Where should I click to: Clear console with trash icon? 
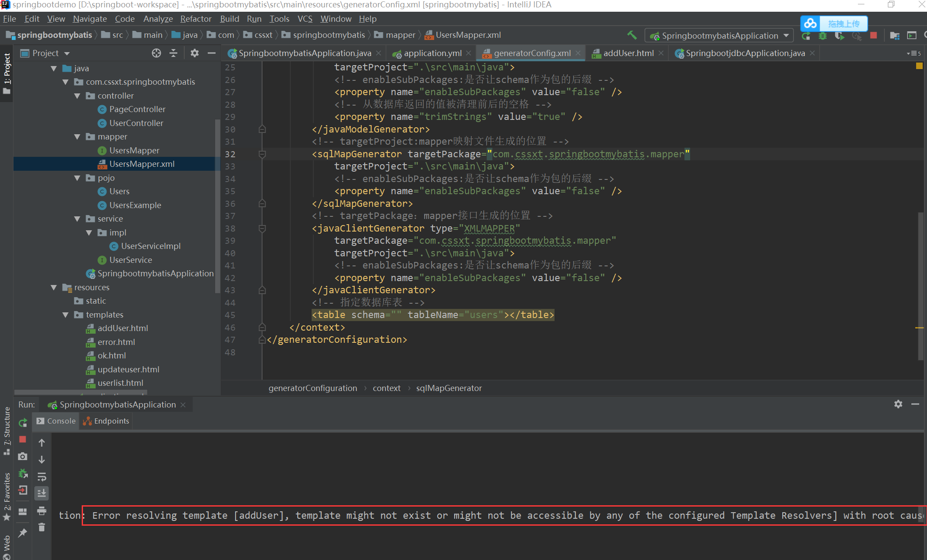tap(42, 527)
